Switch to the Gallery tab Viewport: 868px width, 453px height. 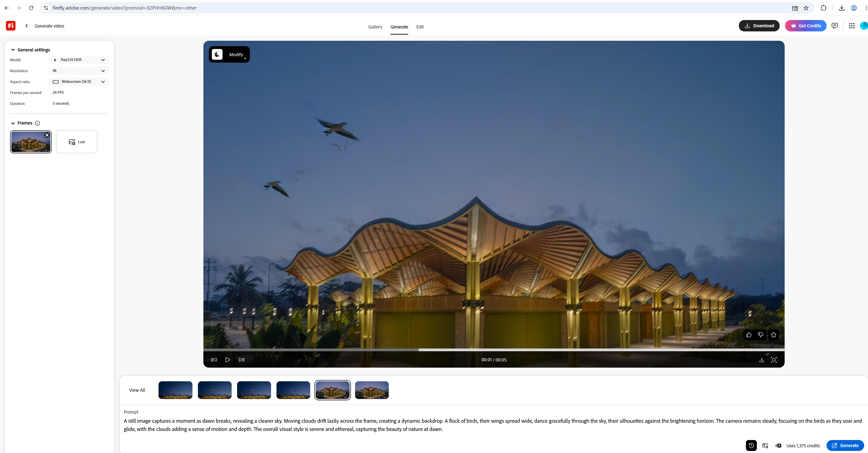[x=375, y=27]
